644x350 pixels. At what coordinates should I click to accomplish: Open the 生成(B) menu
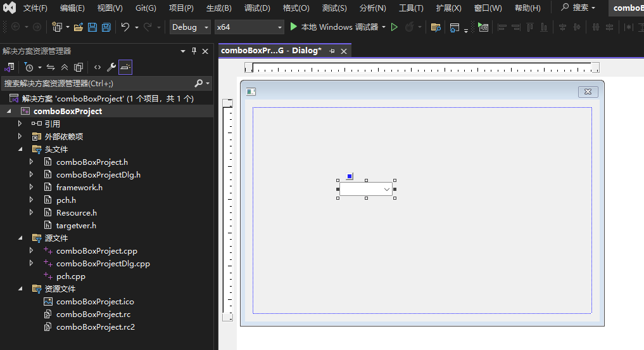(219, 8)
